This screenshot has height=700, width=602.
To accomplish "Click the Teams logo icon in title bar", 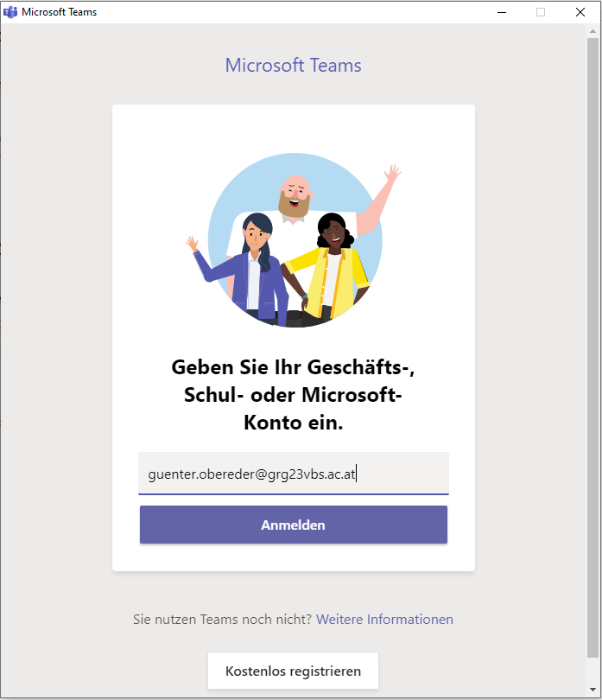I will pyautogui.click(x=10, y=12).
